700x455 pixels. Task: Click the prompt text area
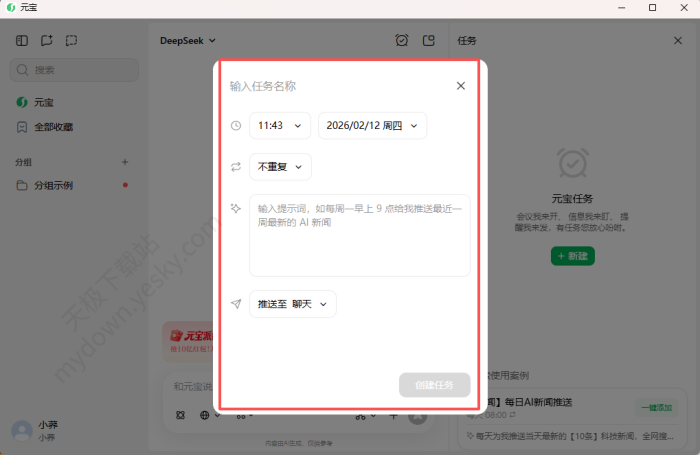360,235
